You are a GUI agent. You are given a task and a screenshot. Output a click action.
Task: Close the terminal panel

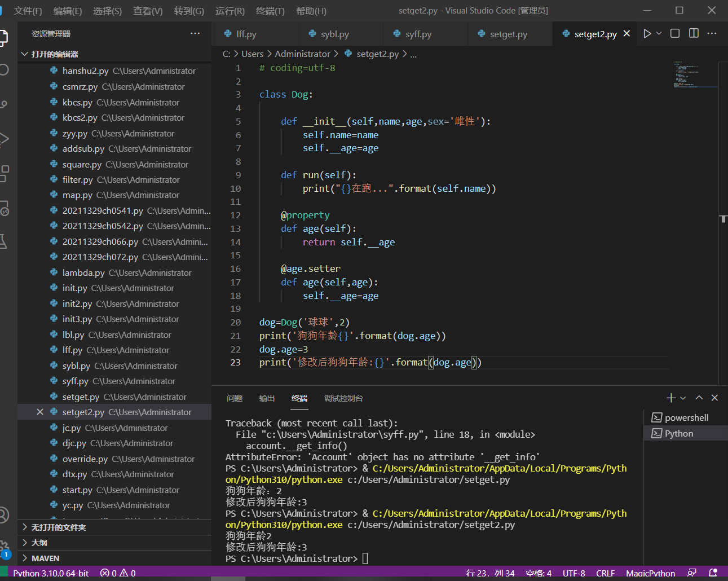click(x=714, y=398)
